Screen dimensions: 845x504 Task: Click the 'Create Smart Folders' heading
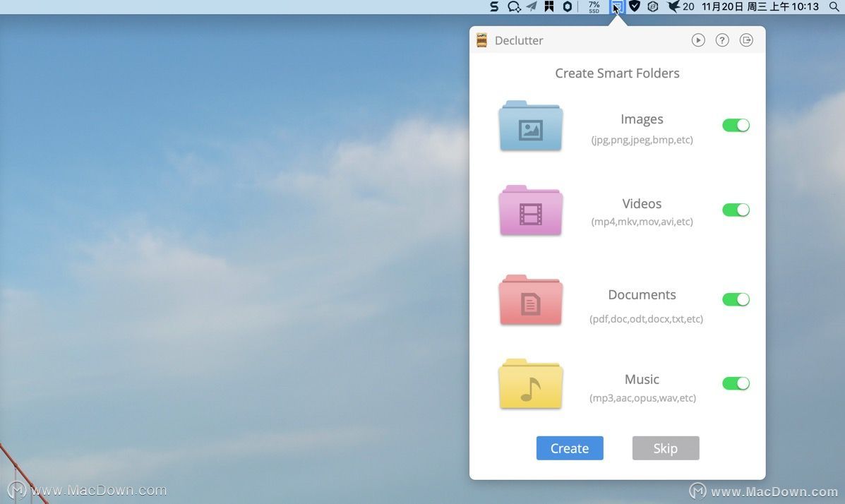[x=617, y=73]
